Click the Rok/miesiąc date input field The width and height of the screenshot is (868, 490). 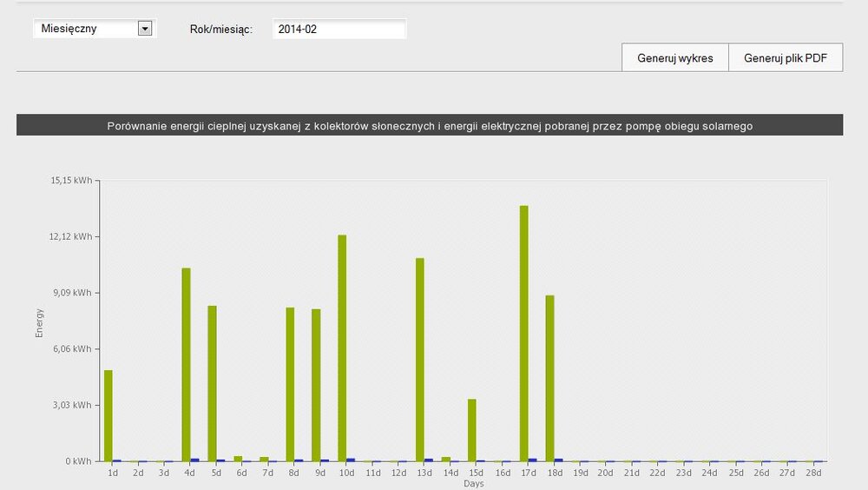click(339, 30)
